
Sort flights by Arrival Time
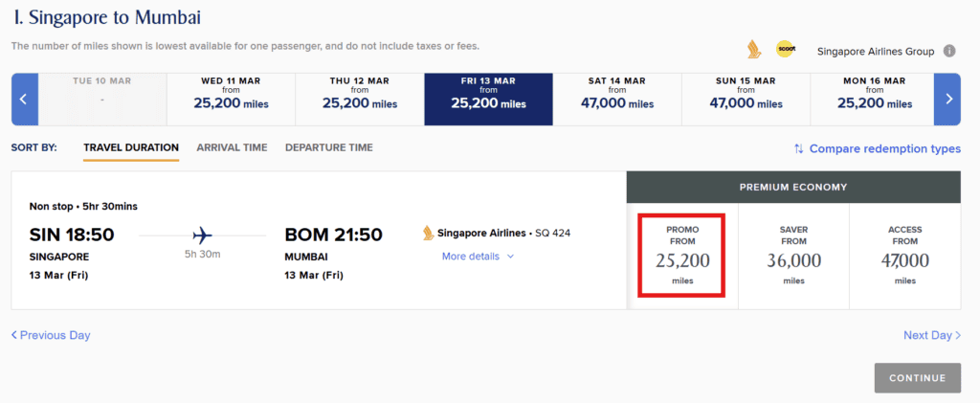click(x=232, y=147)
